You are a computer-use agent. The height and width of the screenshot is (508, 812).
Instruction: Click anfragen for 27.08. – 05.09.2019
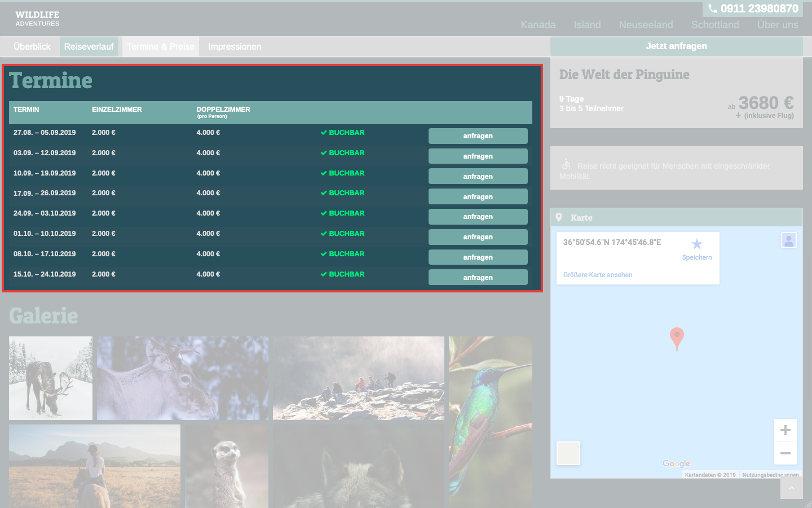[478, 136]
